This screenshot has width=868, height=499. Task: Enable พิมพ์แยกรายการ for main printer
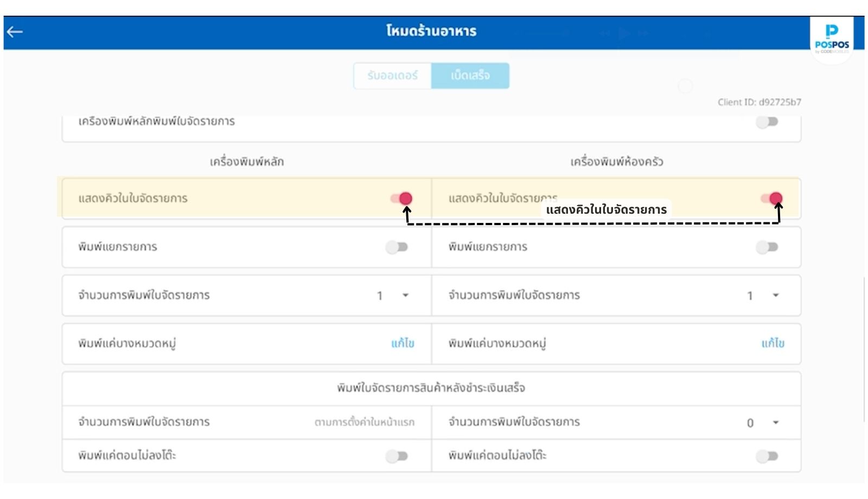pos(397,247)
